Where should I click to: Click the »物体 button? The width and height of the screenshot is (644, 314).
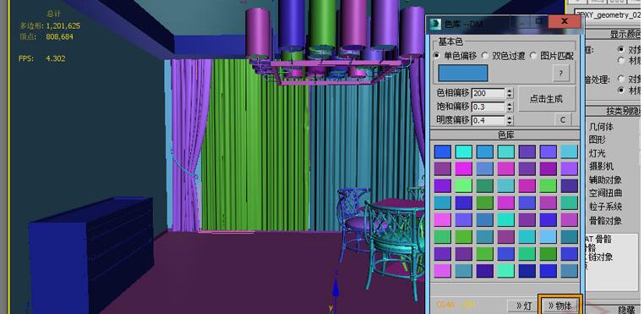click(559, 306)
